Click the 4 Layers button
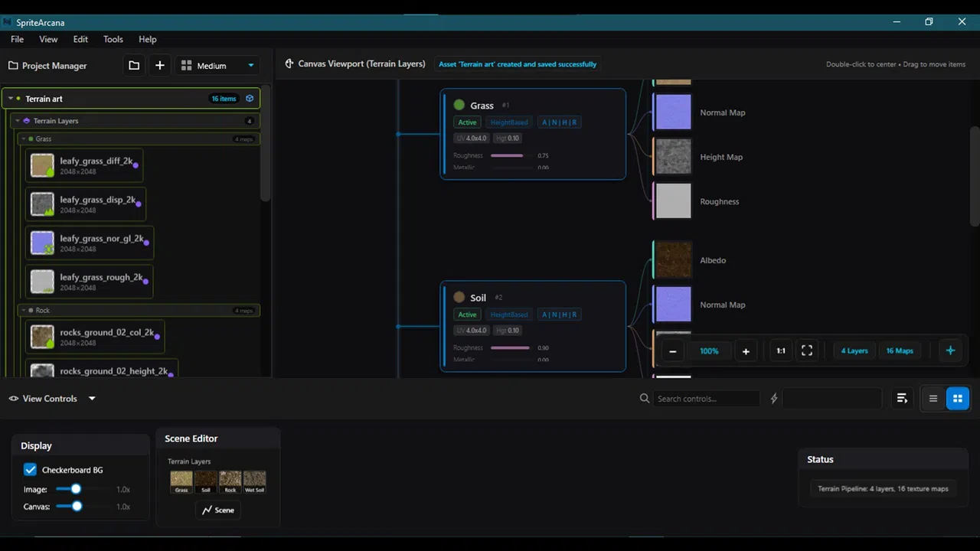Image resolution: width=980 pixels, height=551 pixels. 854,351
